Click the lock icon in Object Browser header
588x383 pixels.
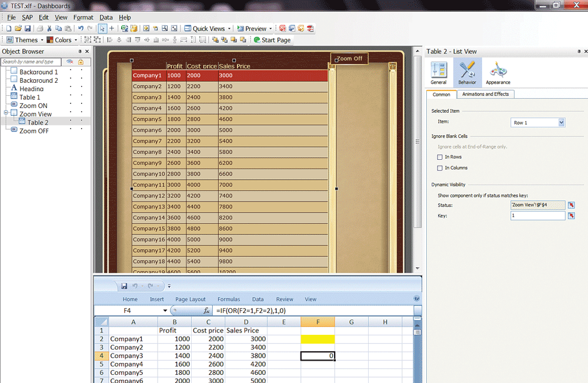click(x=81, y=62)
